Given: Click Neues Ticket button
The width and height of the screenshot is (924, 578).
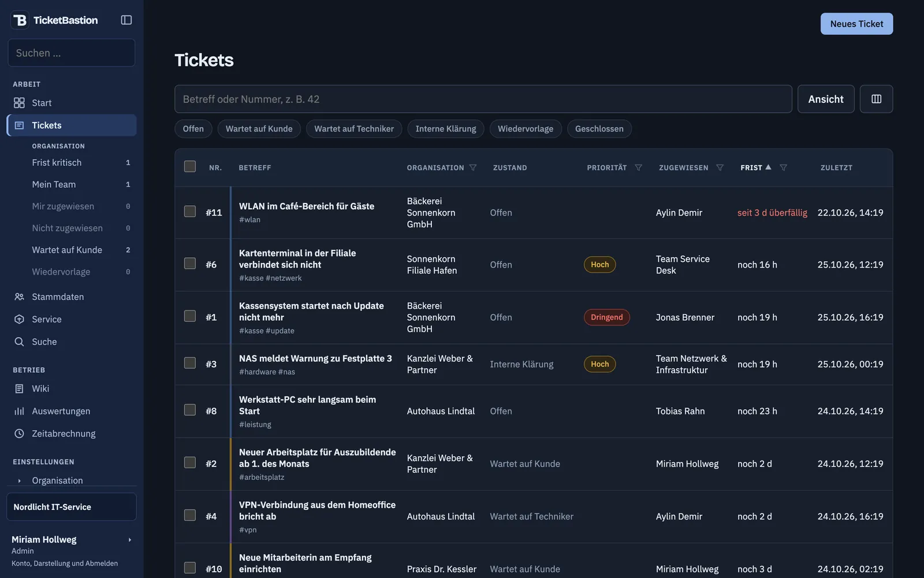Looking at the screenshot, I should 856,24.
